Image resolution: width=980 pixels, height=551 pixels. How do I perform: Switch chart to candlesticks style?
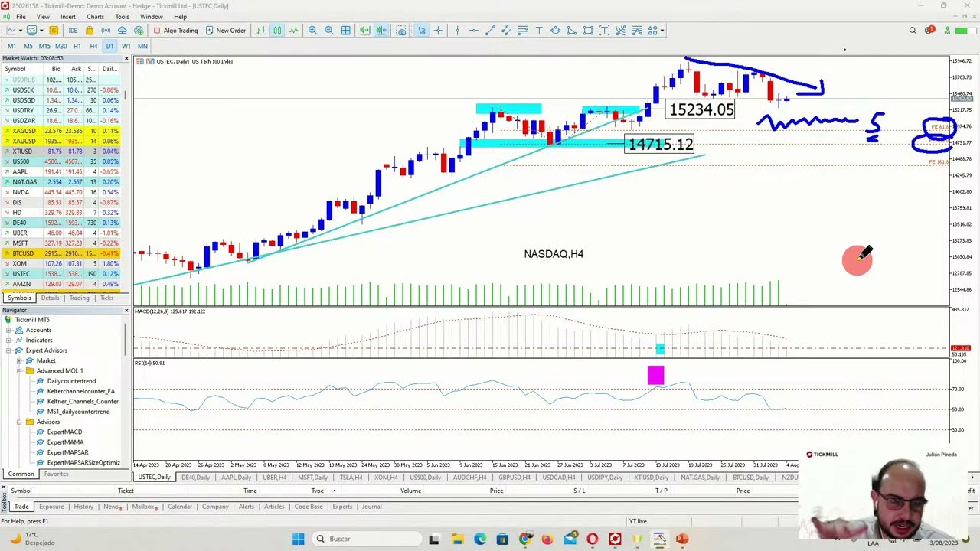pyautogui.click(x=277, y=31)
